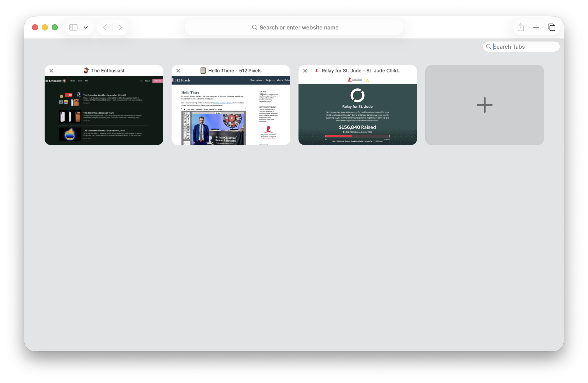Select The Enthusiast tab title

pyautogui.click(x=108, y=71)
